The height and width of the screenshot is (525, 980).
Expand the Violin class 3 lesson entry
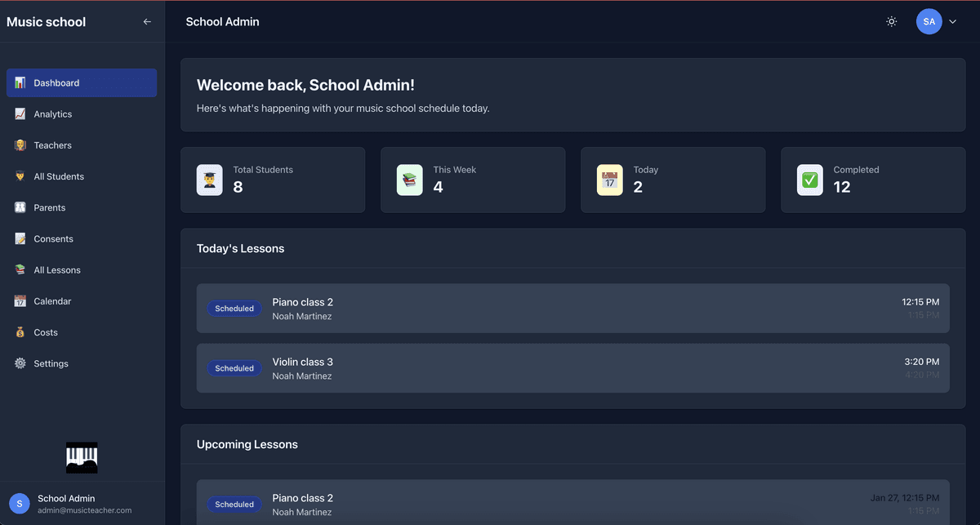[x=572, y=367]
